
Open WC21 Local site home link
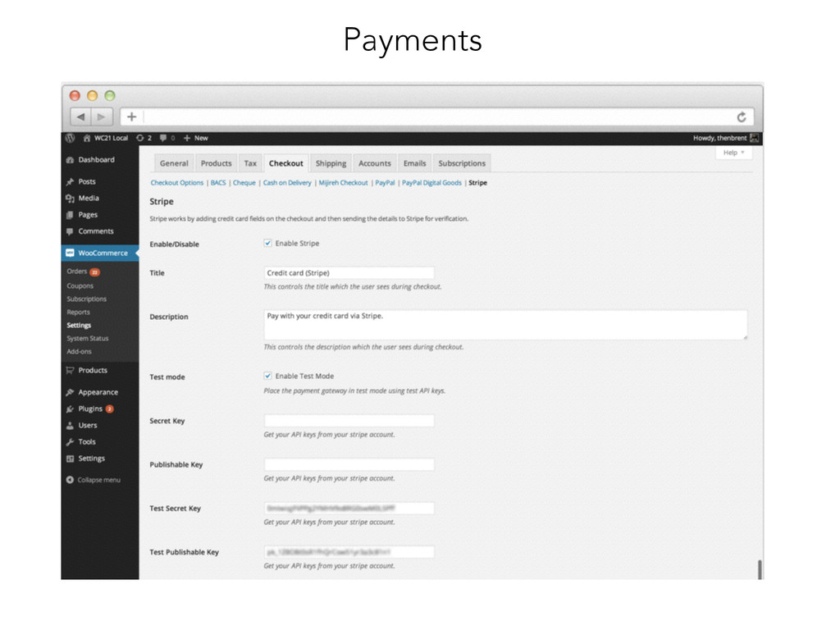(x=106, y=138)
